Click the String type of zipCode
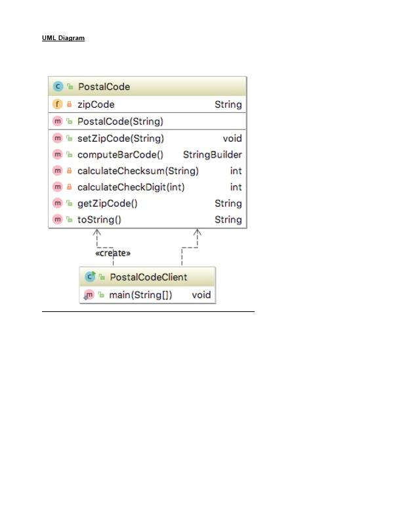Screen dimensions: 418x532 pos(228,104)
